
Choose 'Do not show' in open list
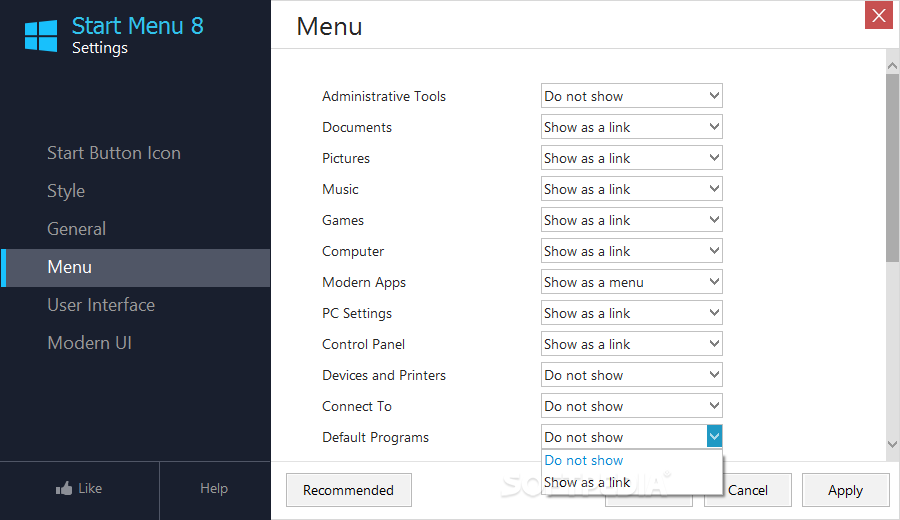click(x=631, y=460)
